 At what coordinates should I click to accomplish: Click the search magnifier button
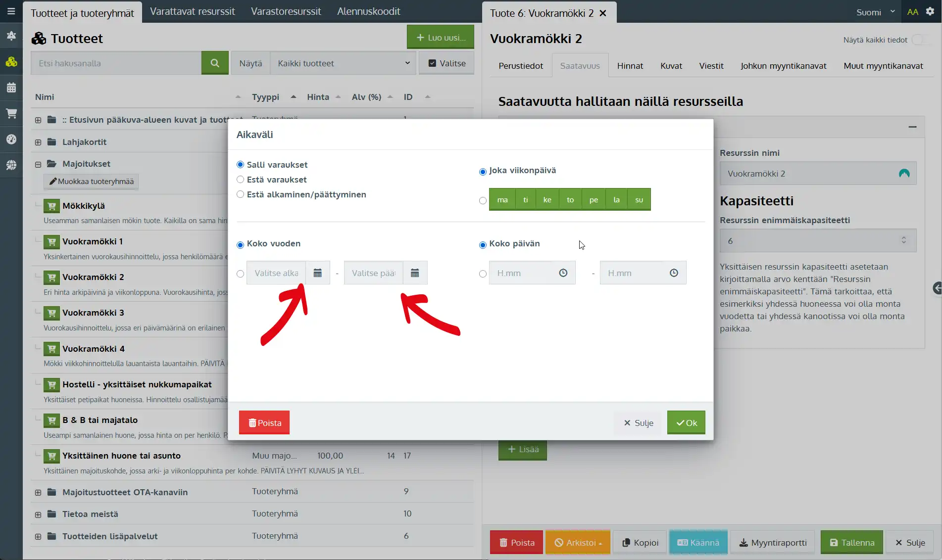(215, 63)
